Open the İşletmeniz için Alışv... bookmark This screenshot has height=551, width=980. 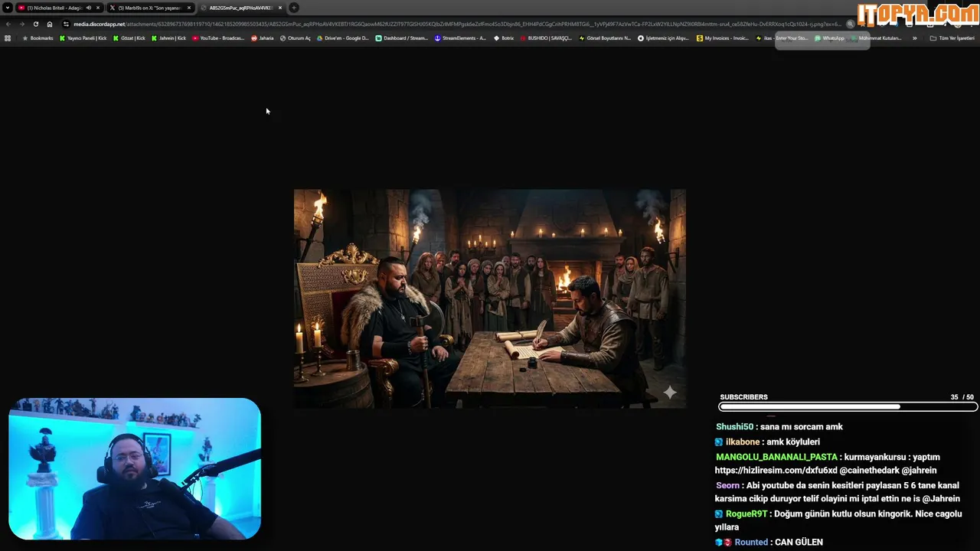[664, 37]
